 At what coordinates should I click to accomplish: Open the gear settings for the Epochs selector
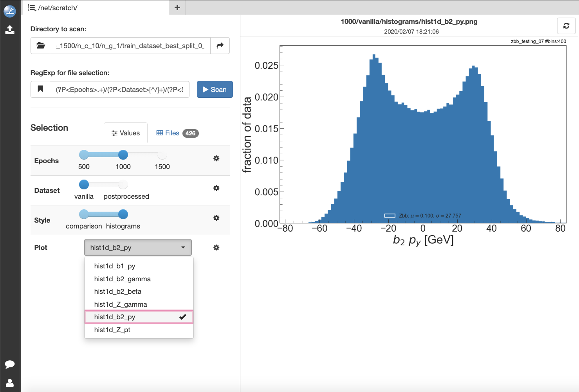(216, 158)
